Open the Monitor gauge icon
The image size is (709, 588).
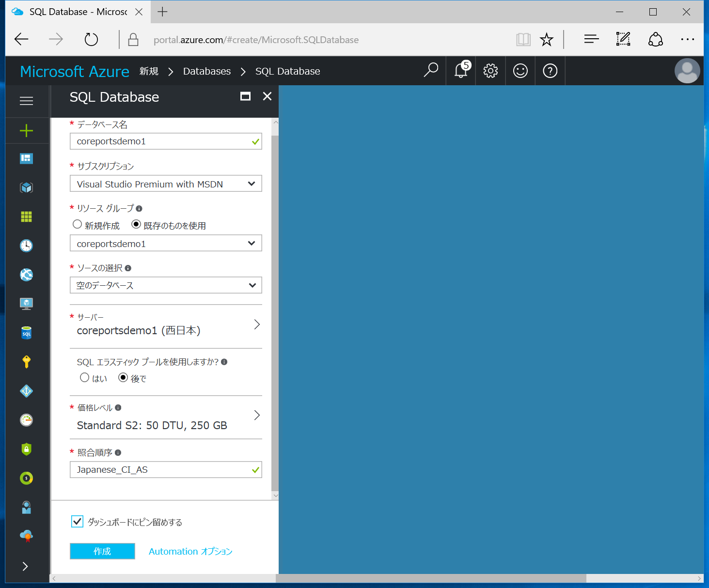point(26,420)
